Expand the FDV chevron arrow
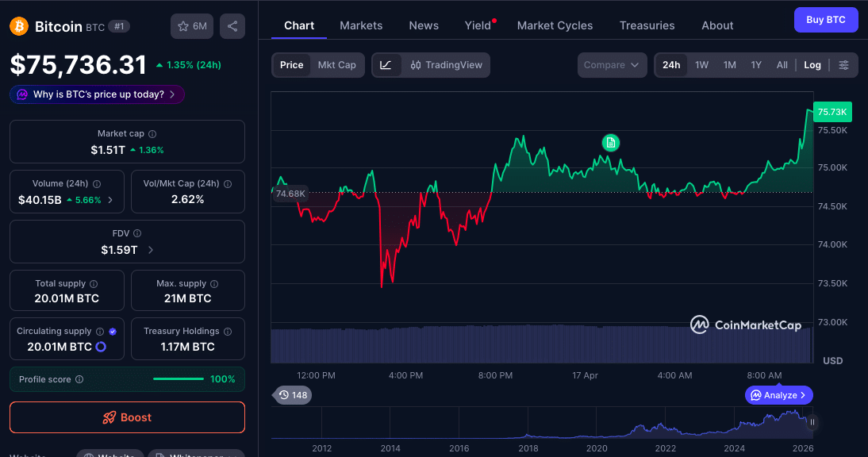The width and height of the screenshot is (868, 457). click(x=151, y=250)
